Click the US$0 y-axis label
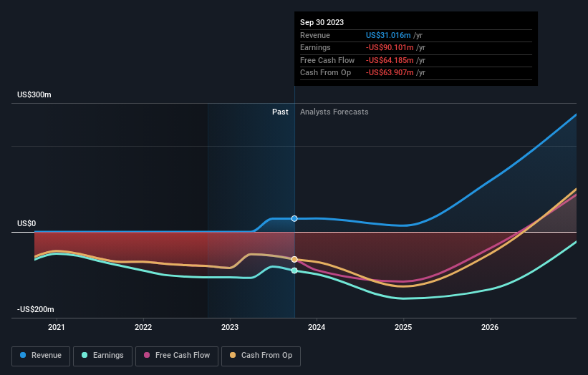This screenshot has height=375, width=588. click(x=26, y=224)
